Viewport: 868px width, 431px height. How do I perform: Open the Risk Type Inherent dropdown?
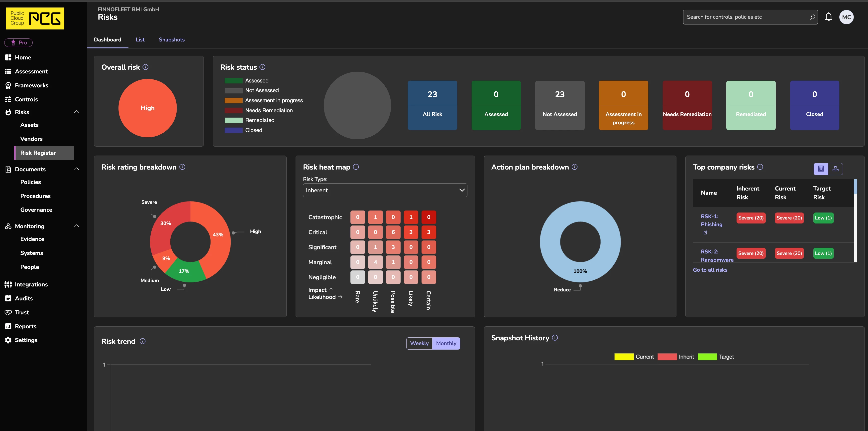pyautogui.click(x=385, y=190)
